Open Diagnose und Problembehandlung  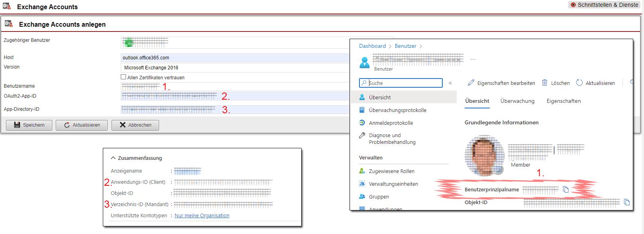(x=392, y=139)
